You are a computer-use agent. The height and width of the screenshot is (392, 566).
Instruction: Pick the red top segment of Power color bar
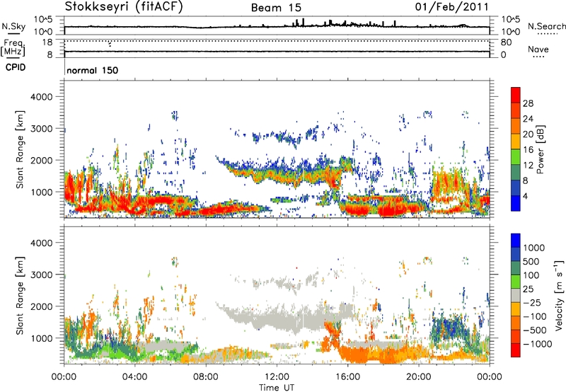pos(516,95)
